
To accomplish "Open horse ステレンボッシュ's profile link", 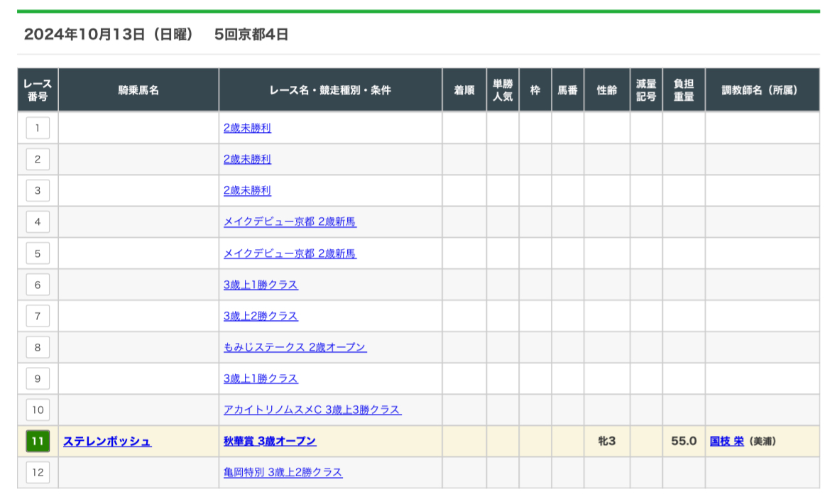I will (x=107, y=442).
